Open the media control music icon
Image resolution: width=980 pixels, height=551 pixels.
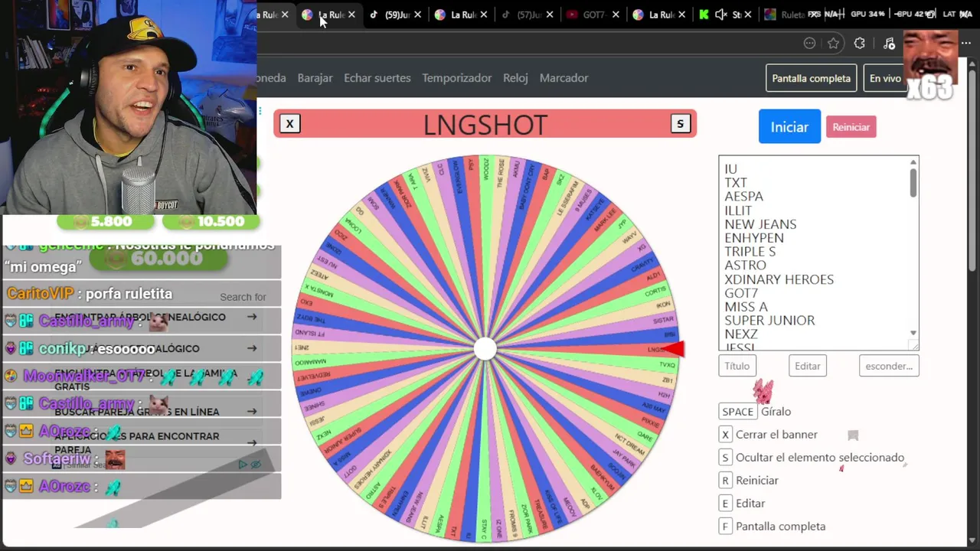889,44
